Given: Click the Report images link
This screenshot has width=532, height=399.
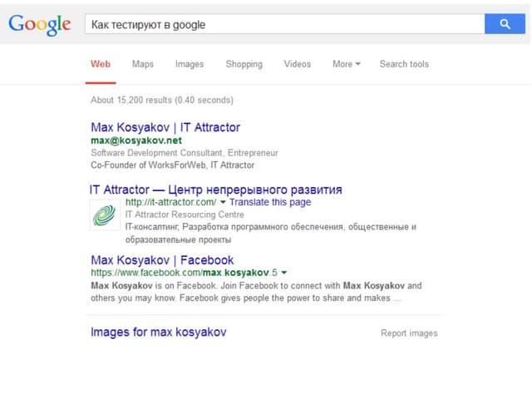Looking at the screenshot, I should coord(409,333).
